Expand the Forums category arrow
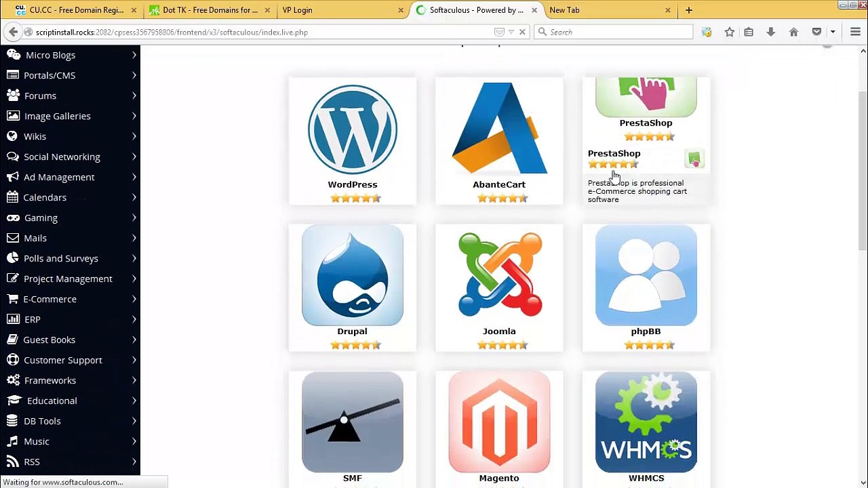This screenshot has height=488, width=868. click(x=134, y=96)
